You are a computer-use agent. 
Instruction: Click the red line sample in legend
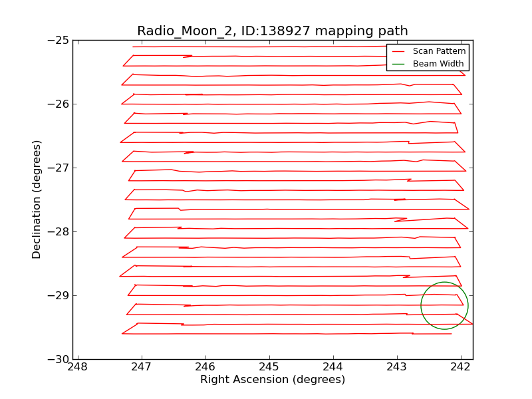pyautogui.click(x=398, y=51)
